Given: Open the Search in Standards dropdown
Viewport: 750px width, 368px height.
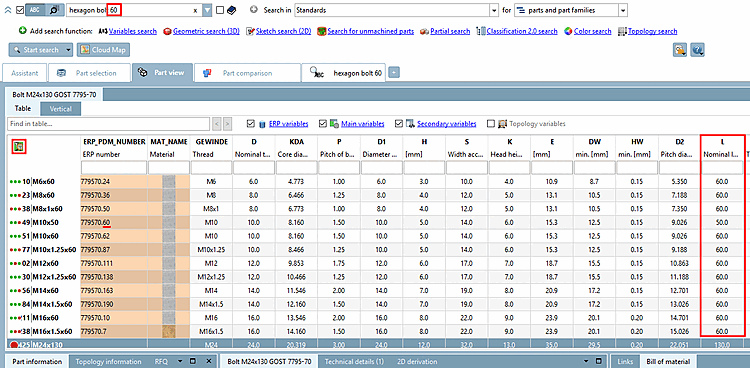Looking at the screenshot, I should click(x=494, y=10).
